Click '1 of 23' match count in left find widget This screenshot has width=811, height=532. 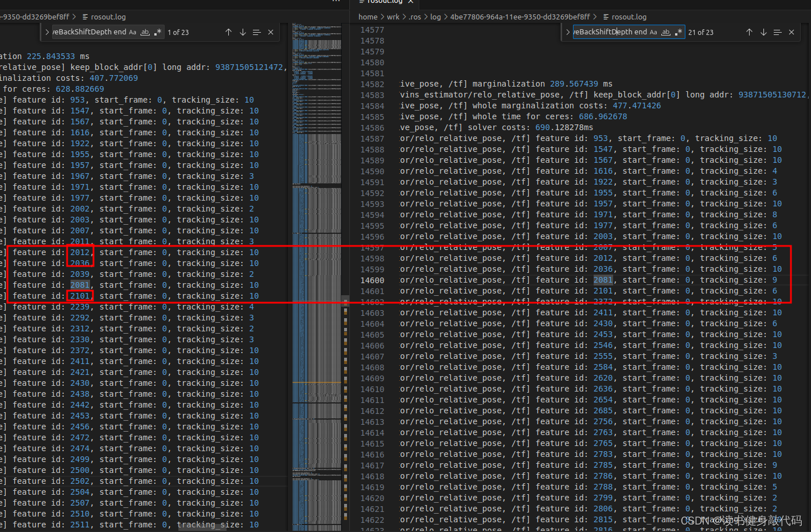click(x=178, y=33)
